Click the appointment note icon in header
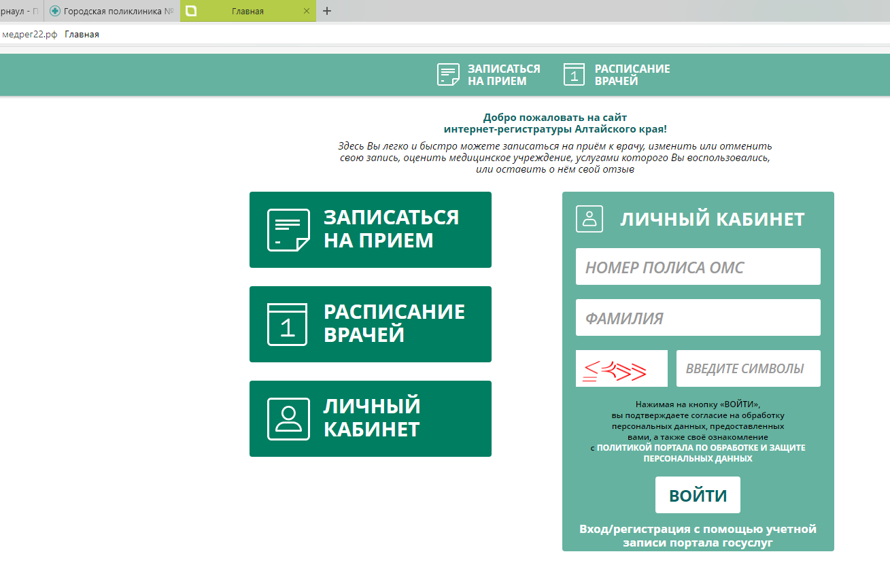This screenshot has height=588, width=890. coord(448,75)
